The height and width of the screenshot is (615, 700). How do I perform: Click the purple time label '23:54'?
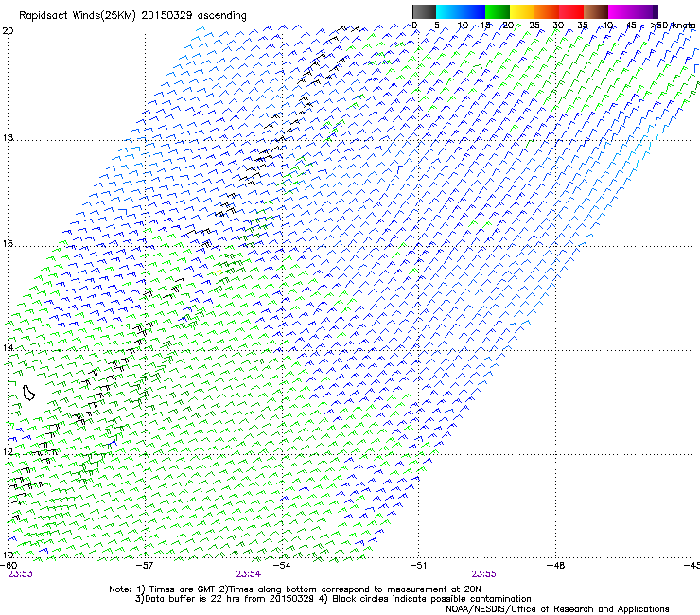point(249,574)
